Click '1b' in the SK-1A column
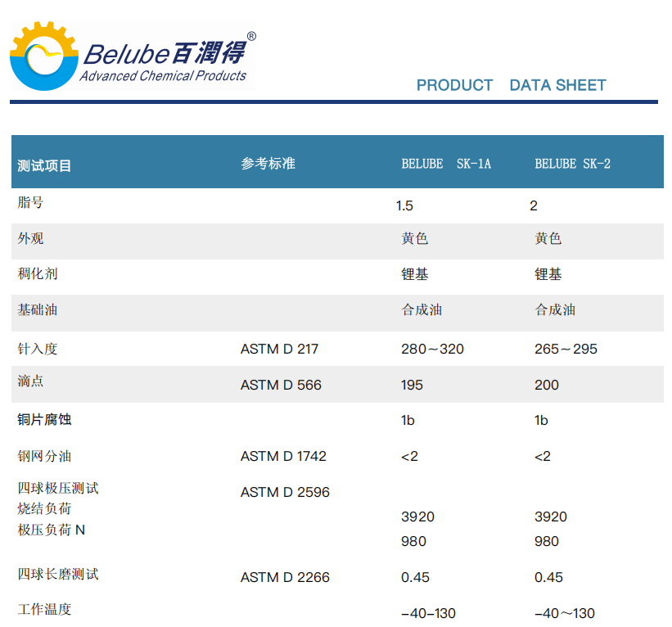This screenshot has width=672, height=627. pos(408,421)
